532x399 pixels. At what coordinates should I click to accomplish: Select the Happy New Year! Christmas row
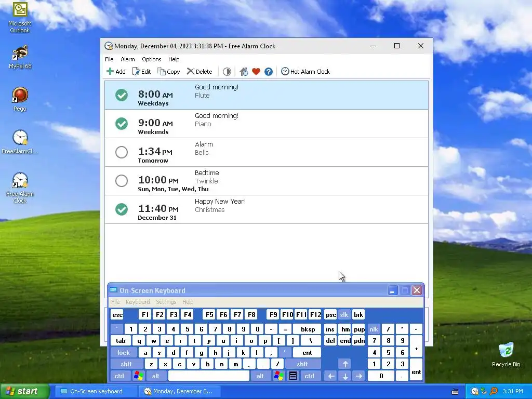267,209
